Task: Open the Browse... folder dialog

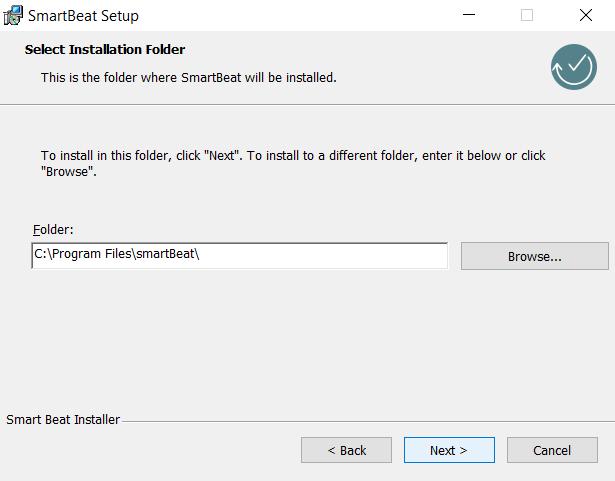Action: tap(535, 256)
